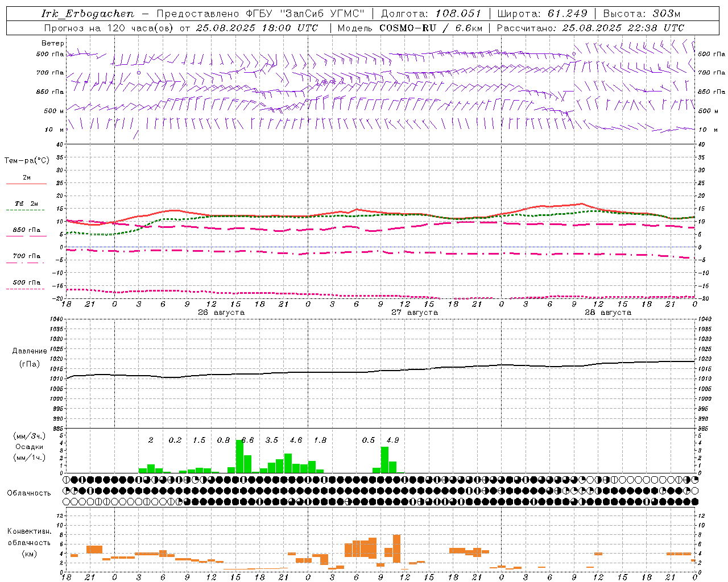The image size is (728, 582).
Task: Click the 27 августа date label
Action: (415, 313)
